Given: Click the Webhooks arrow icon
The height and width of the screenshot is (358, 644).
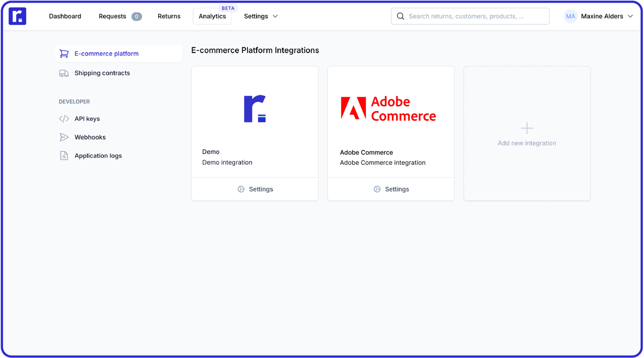Looking at the screenshot, I should [64, 137].
